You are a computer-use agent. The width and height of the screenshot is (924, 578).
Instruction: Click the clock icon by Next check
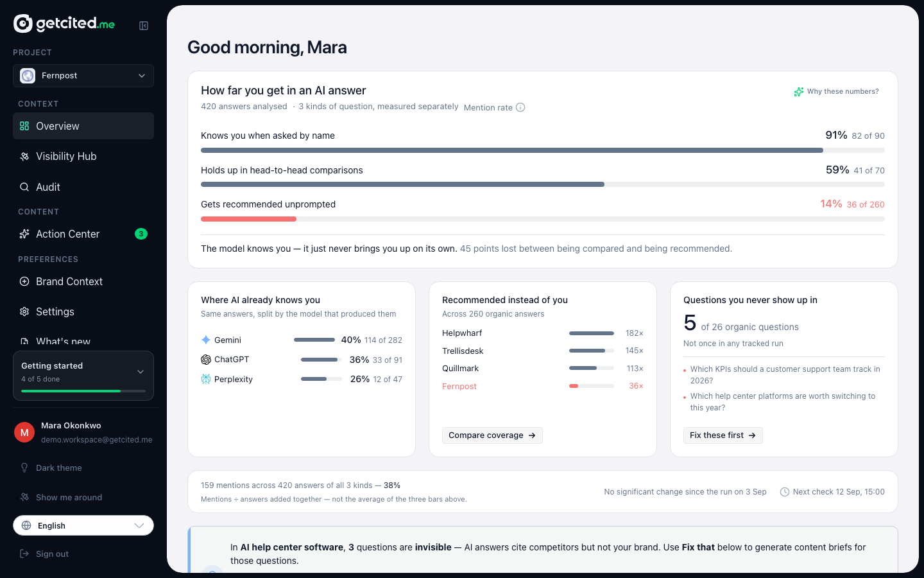pos(784,492)
